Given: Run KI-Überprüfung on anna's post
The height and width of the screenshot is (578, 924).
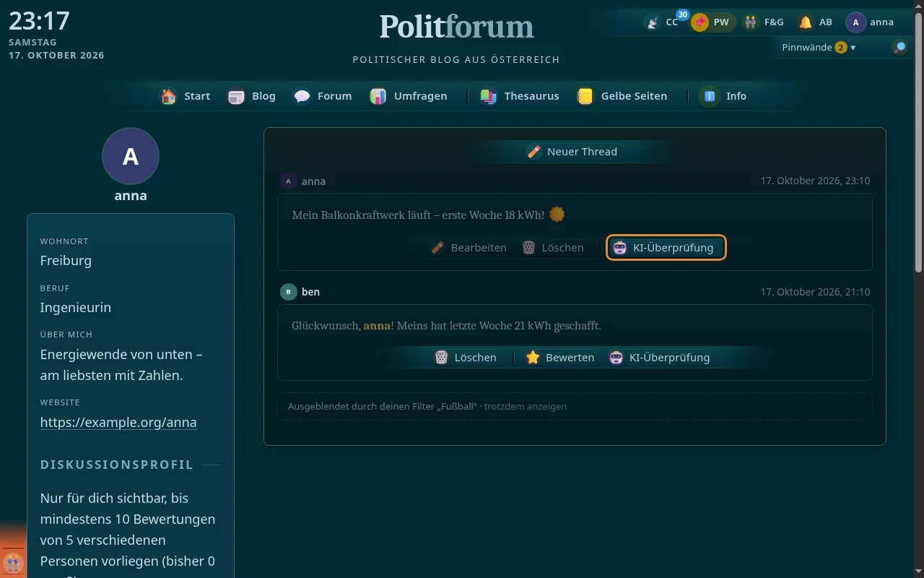Looking at the screenshot, I should coord(666,248).
